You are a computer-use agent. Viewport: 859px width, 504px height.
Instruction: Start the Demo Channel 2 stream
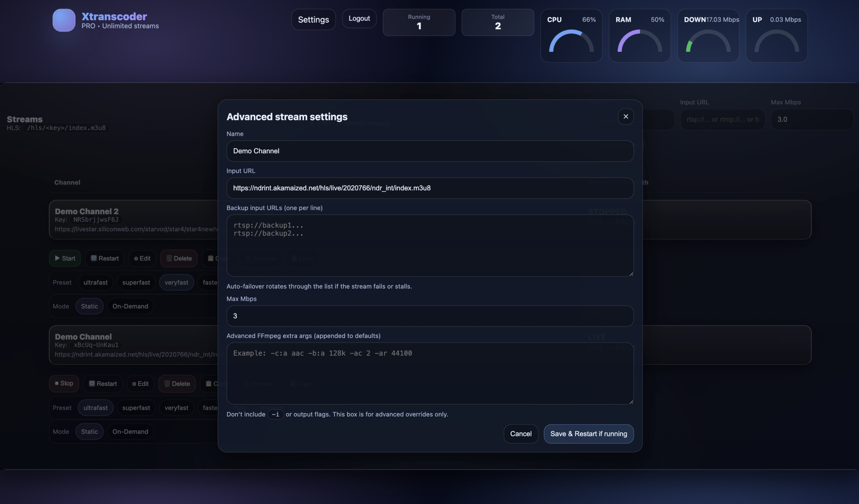pos(65,258)
